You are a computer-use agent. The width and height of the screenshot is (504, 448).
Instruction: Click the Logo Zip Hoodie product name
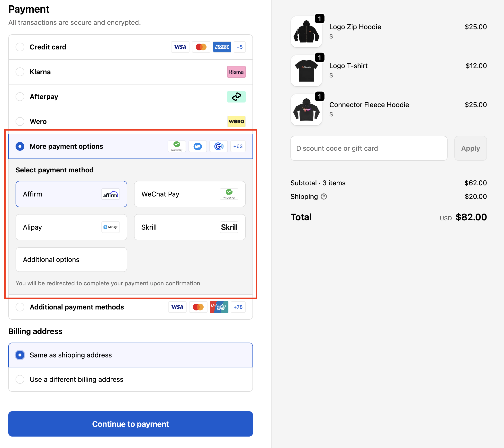355,27
